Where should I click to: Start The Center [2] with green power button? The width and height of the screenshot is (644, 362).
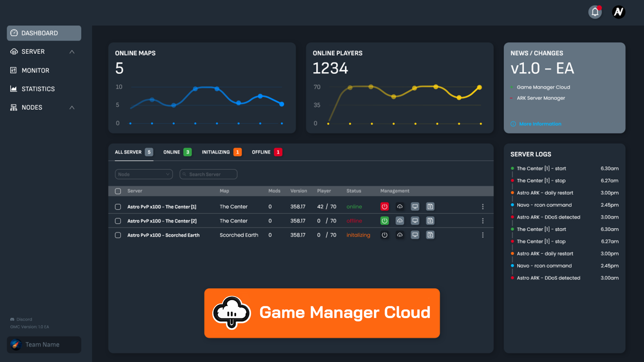(384, 221)
